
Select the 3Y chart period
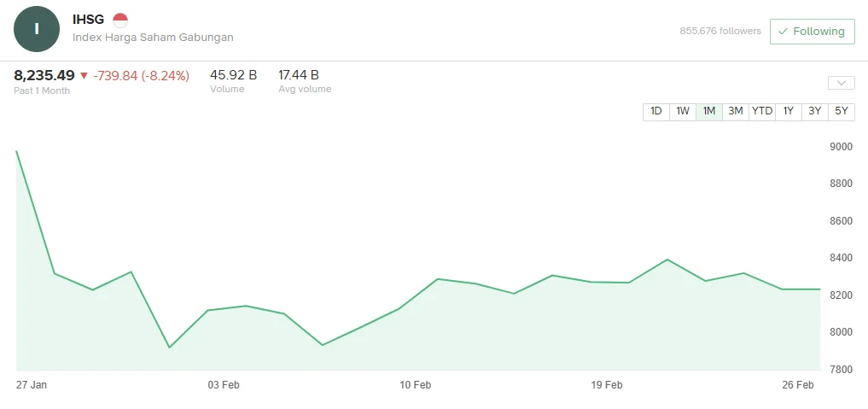pos(815,111)
